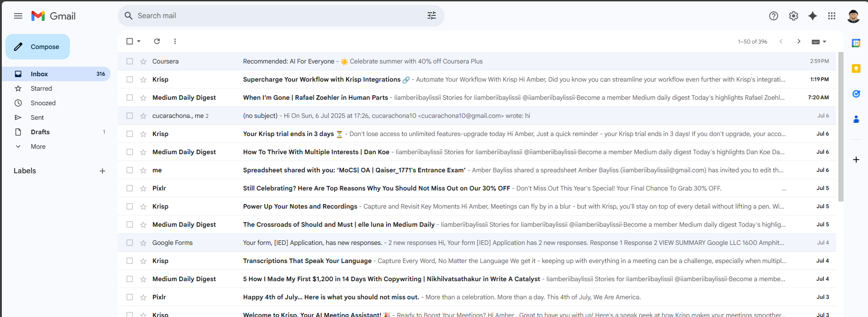Click the search magnifier icon
The image size is (868, 317).
(129, 16)
